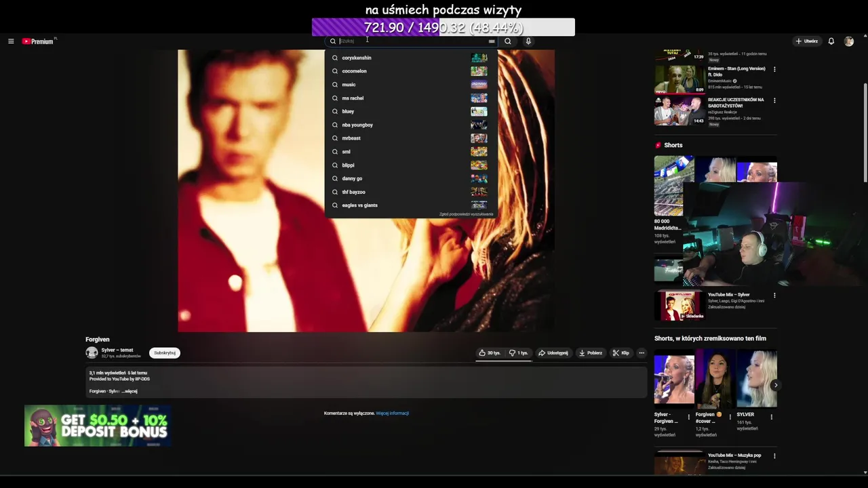Open YouTube Mix – Sylver playlist thumbnail

(x=679, y=306)
